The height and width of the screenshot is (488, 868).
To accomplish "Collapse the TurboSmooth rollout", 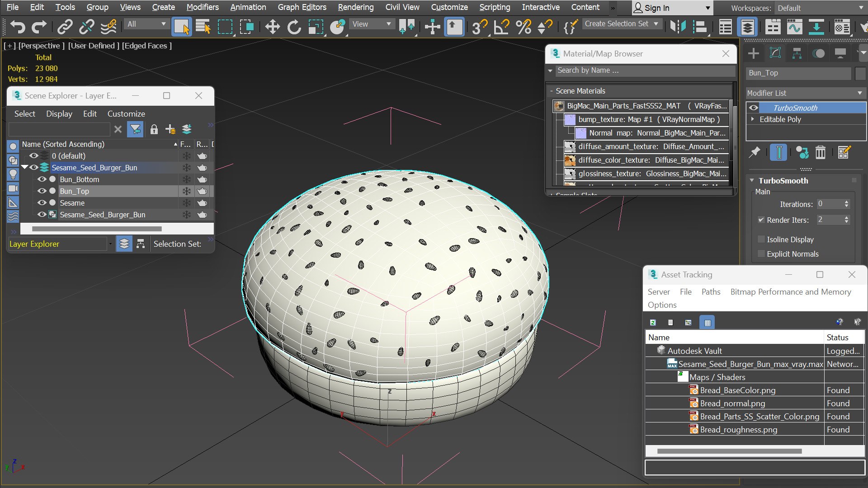I will point(752,181).
